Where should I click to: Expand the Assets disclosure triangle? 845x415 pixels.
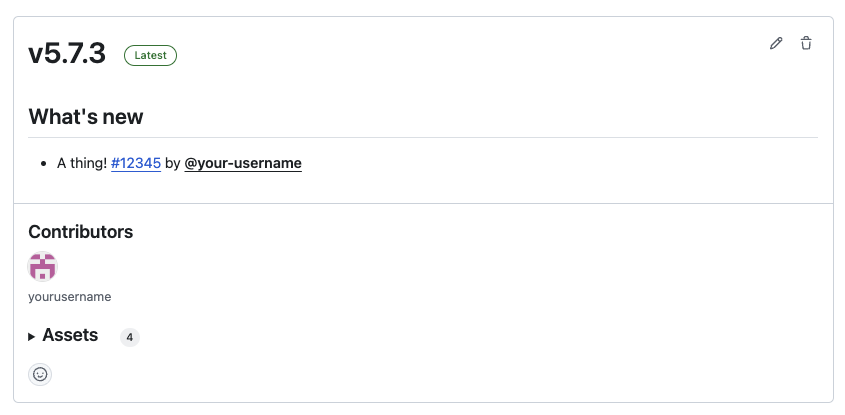pos(32,337)
